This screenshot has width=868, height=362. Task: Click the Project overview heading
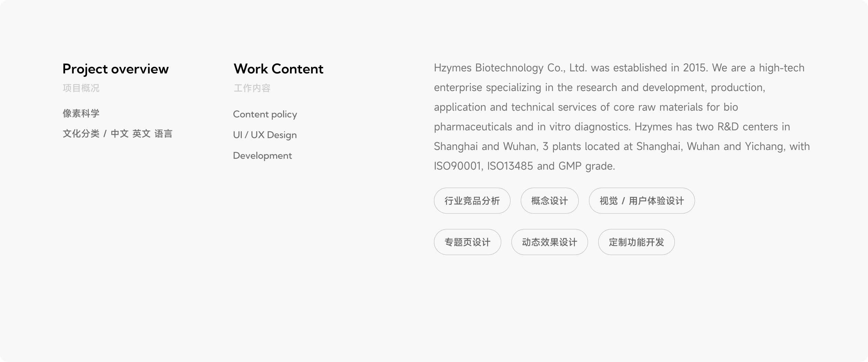(115, 69)
